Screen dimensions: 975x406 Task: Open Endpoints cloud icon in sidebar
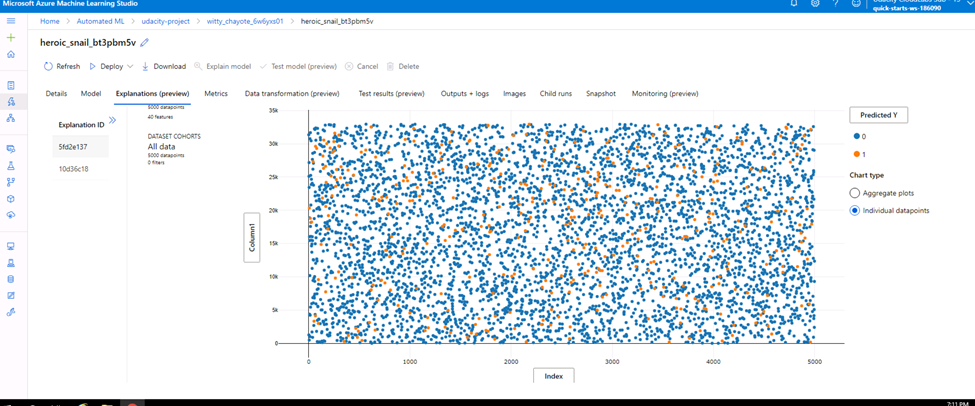tap(11, 215)
